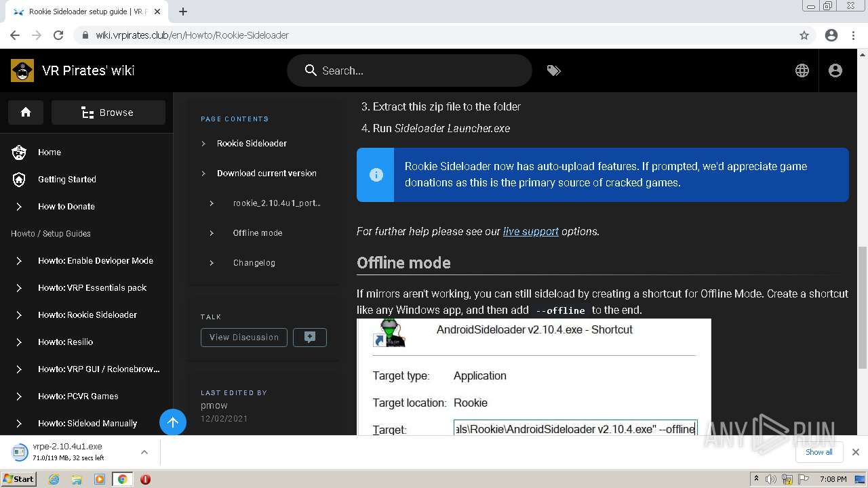Viewport: 868px width, 488px height.
Task: Click the action center flag tray icon
Action: pyautogui.click(x=803, y=479)
